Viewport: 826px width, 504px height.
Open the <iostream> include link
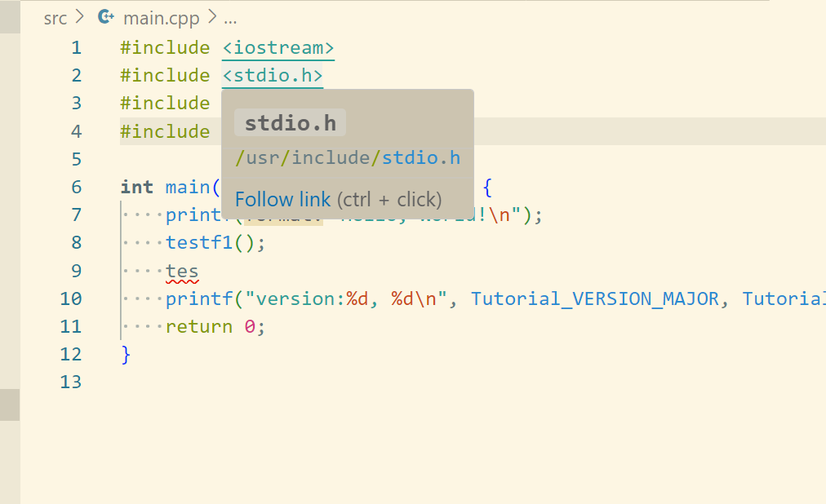[x=278, y=47]
